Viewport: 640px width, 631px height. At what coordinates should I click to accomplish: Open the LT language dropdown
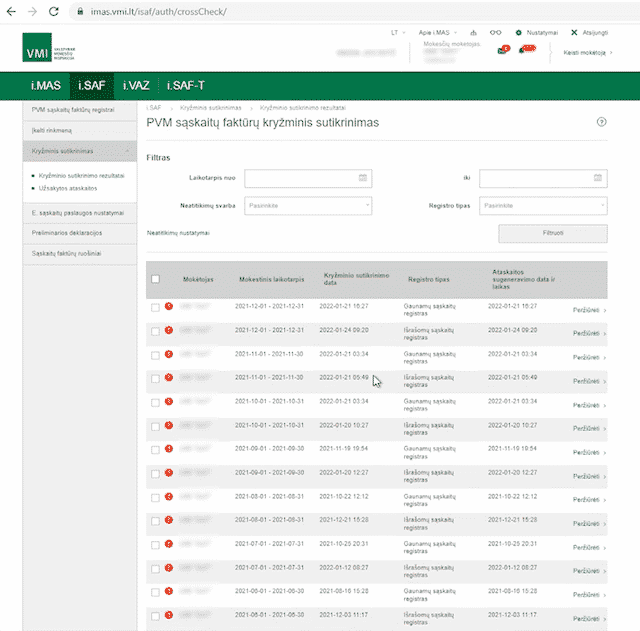click(x=397, y=33)
